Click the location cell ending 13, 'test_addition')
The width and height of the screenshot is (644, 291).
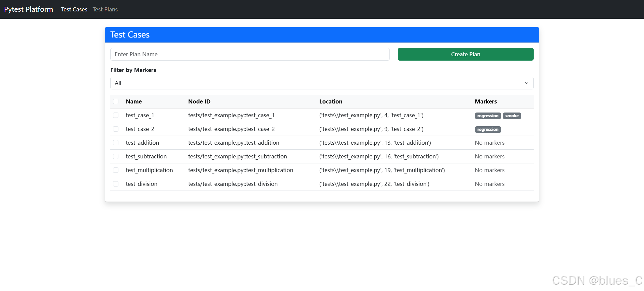point(375,143)
